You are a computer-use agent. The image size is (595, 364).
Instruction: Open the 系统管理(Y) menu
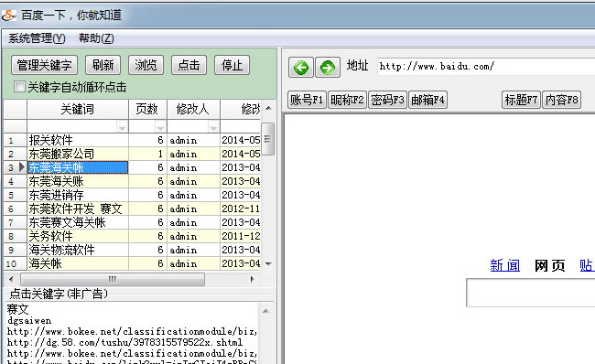point(37,37)
